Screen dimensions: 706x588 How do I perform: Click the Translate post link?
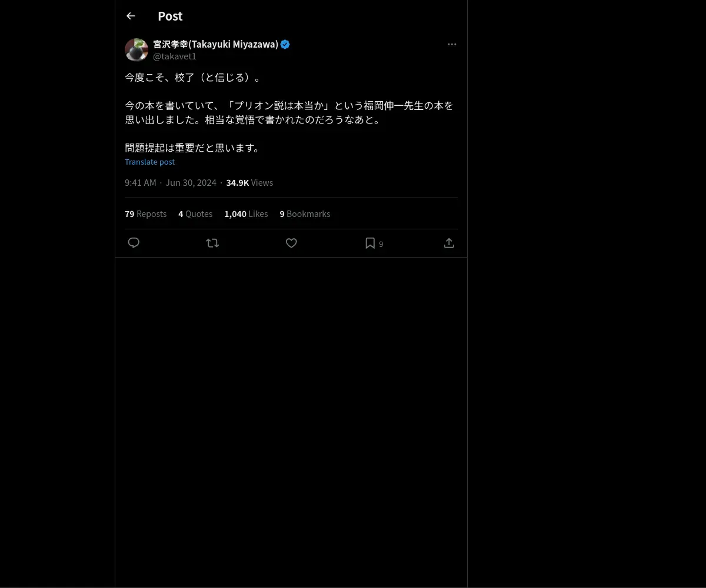[149, 162]
